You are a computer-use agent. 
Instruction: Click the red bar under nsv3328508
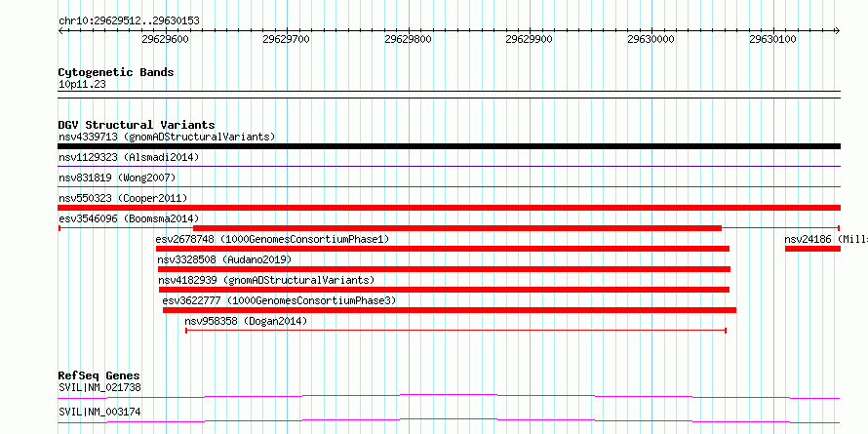click(x=444, y=269)
